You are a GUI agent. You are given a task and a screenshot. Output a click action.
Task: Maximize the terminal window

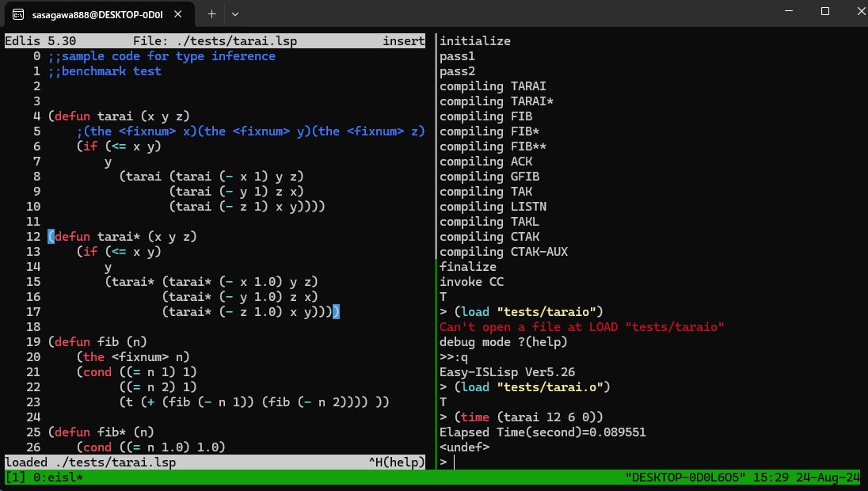tap(824, 11)
